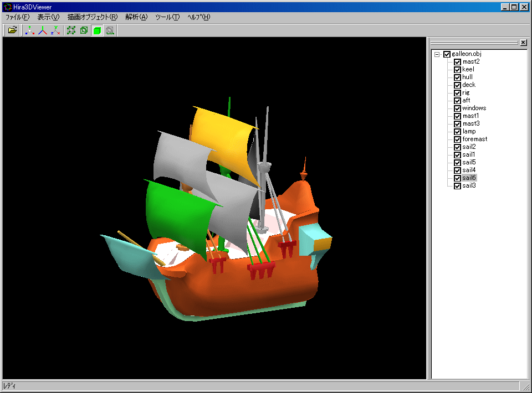Toggle the keel visibility checkbox
This screenshot has height=393, width=532.
pos(457,70)
